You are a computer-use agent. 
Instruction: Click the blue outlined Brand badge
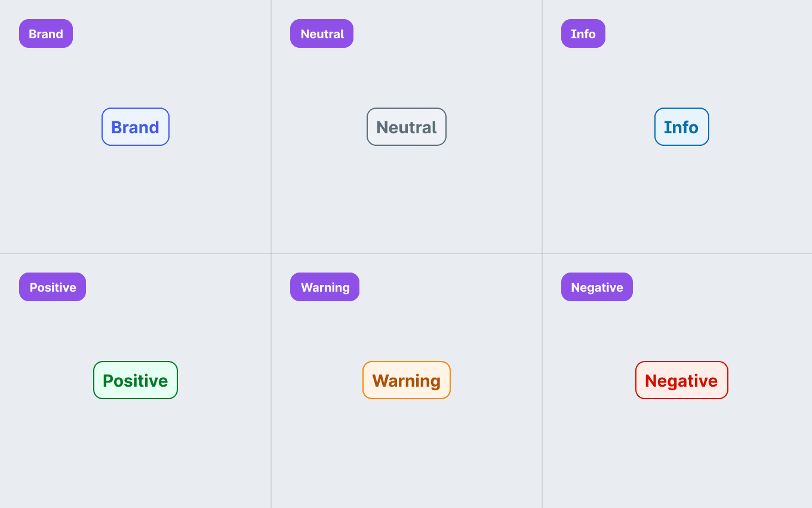click(136, 127)
